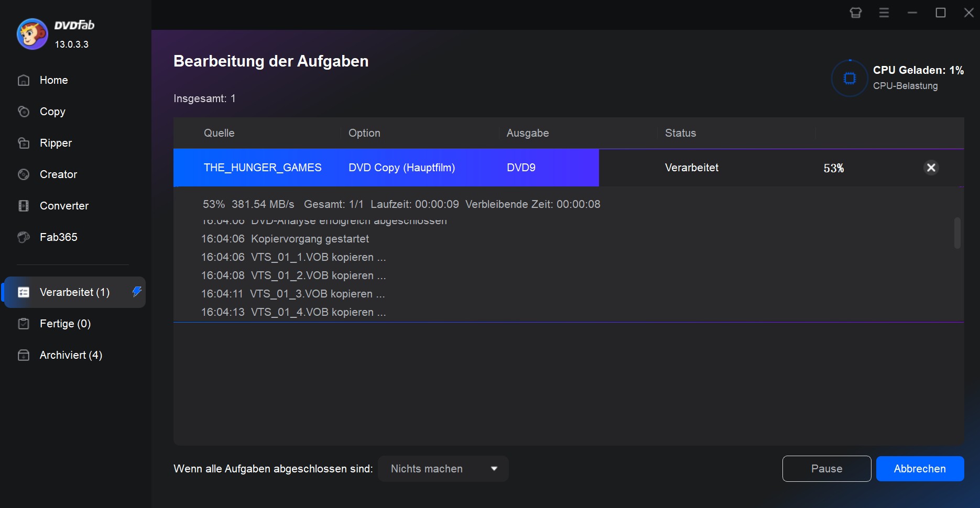The width and height of the screenshot is (980, 508).
Task: Click log line 'VTS_01_4.VOB kopieren'
Action: (318, 312)
